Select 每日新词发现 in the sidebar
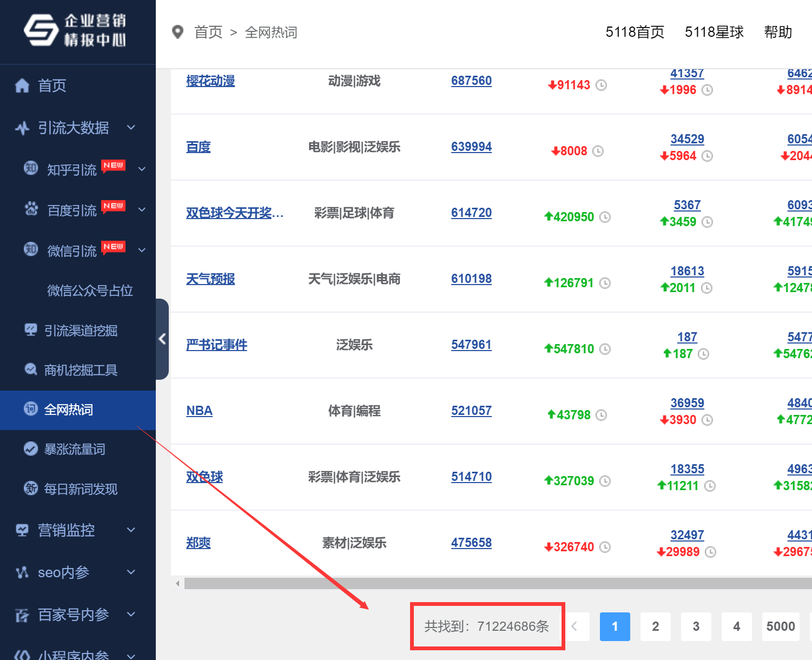 point(81,489)
